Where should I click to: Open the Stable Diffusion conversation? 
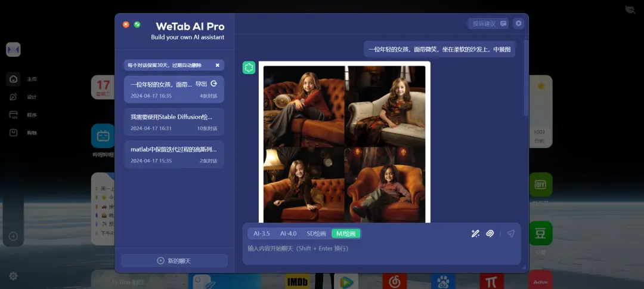pyautogui.click(x=174, y=122)
